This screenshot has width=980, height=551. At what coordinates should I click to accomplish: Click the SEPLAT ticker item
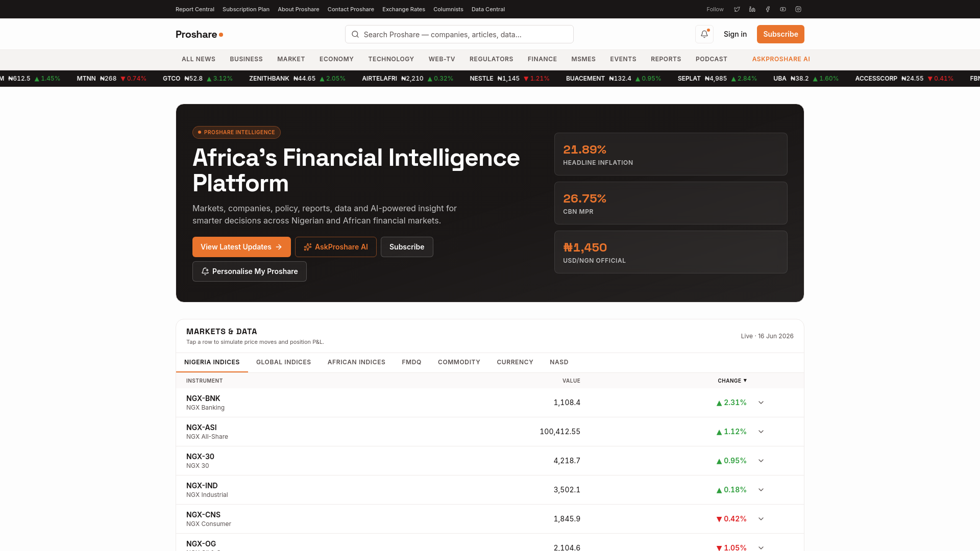[x=717, y=79]
